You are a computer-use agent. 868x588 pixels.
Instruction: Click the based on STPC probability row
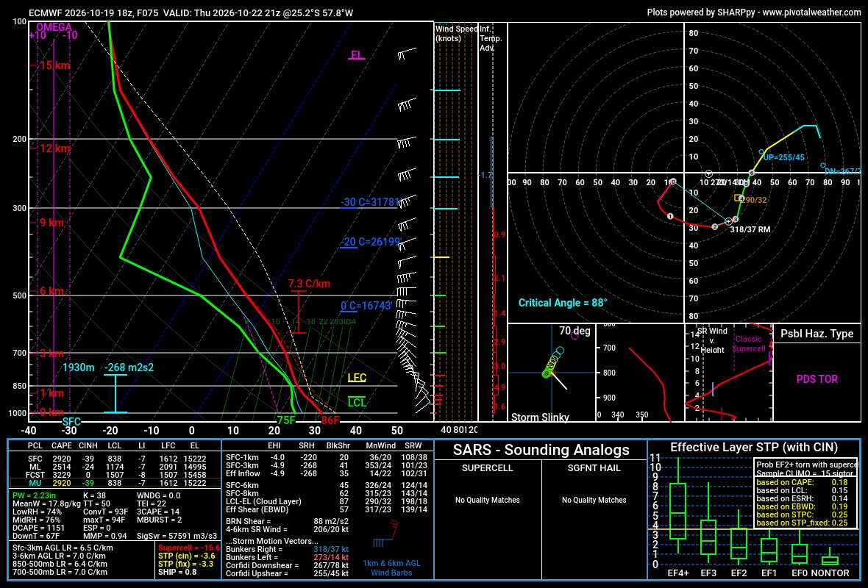[802, 514]
